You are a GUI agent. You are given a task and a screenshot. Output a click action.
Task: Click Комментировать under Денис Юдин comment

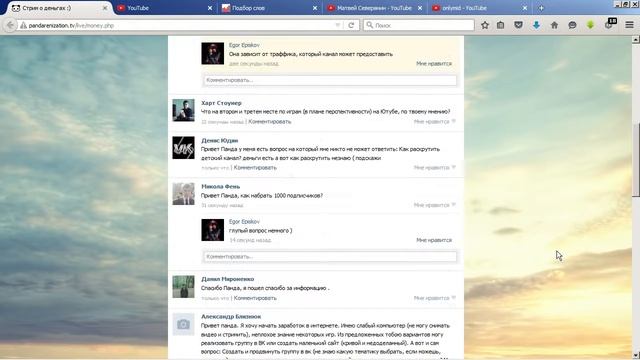(x=255, y=168)
